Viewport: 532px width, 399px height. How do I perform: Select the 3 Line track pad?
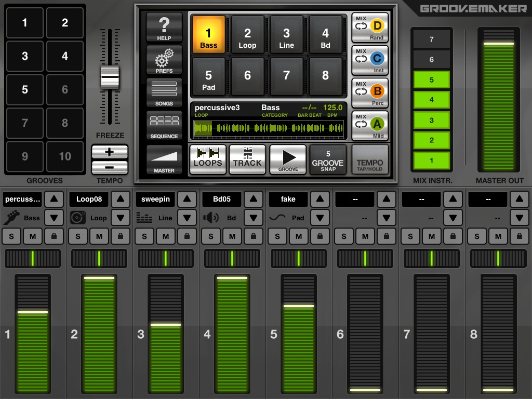(x=286, y=34)
